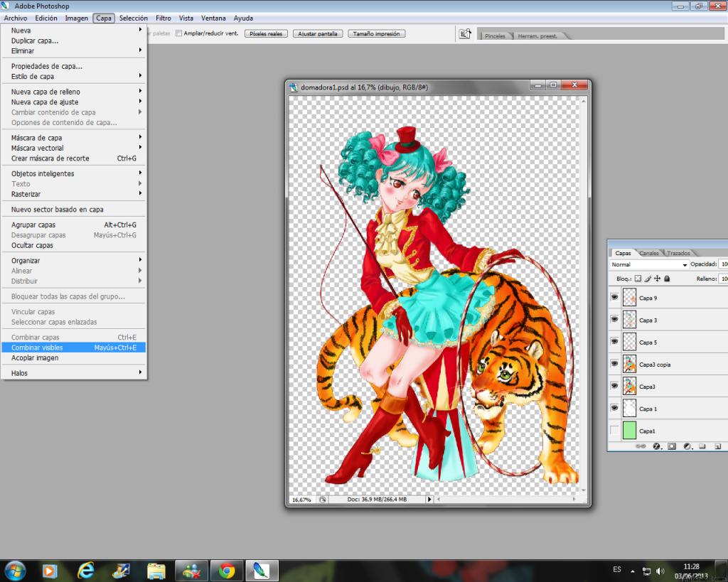The image size is (728, 582).
Task: Create new adjustment layer from panel icon
Action: (687, 446)
